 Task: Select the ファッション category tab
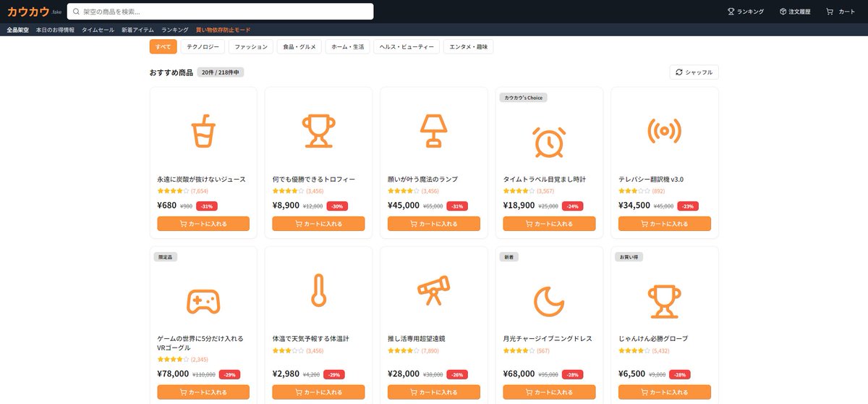pos(252,46)
